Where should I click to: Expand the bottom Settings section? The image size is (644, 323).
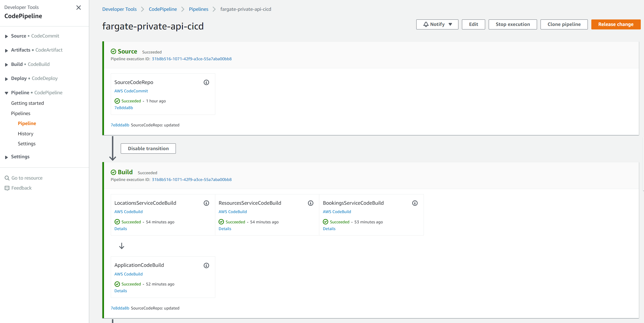[x=6, y=157]
